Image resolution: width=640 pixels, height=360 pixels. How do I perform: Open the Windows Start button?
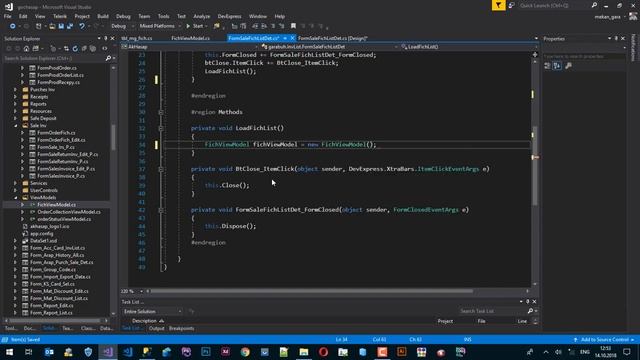coord(9,351)
